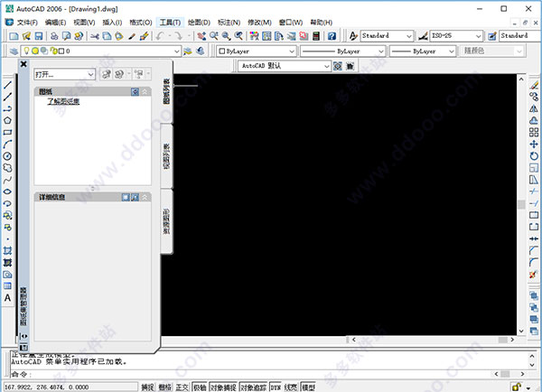Open the QuickCalc calculator icon

tap(316, 35)
